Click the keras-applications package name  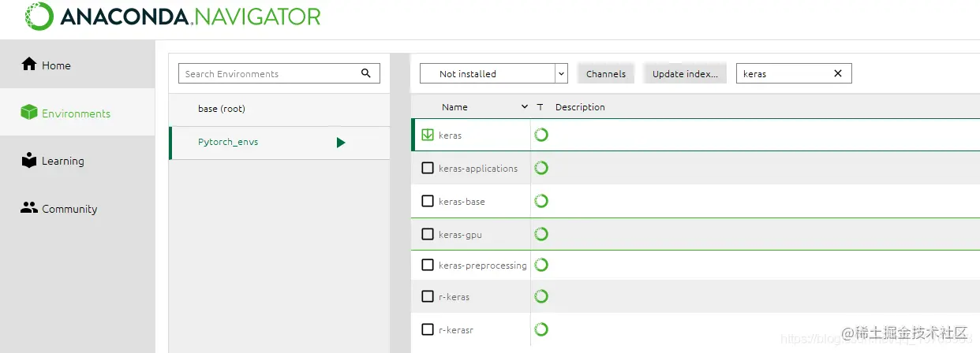click(478, 169)
